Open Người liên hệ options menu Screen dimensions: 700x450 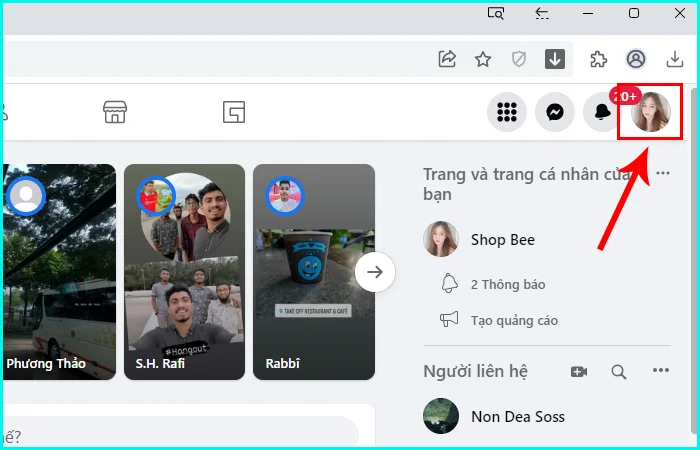(661, 371)
